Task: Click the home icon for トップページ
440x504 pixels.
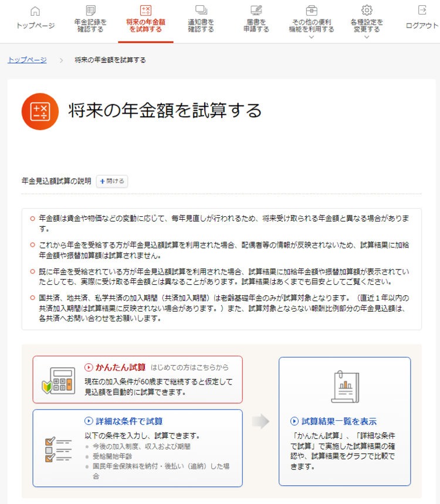Action: 35,11
